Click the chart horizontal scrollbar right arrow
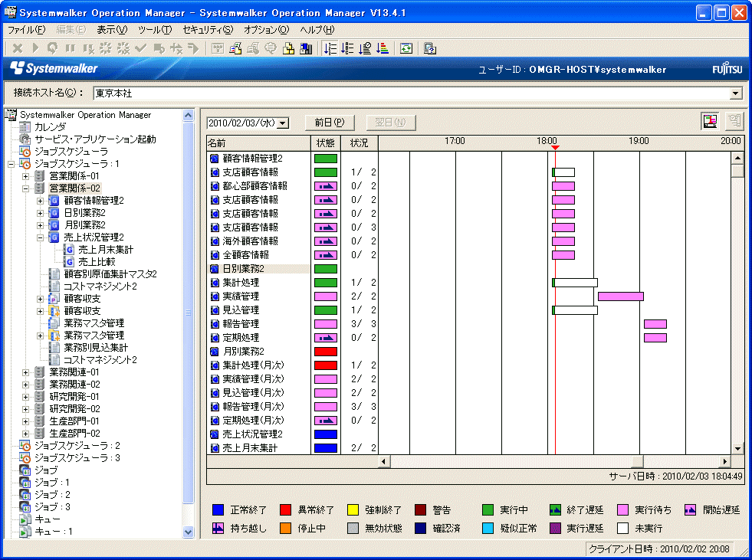This screenshot has height=560, width=752. point(724,461)
